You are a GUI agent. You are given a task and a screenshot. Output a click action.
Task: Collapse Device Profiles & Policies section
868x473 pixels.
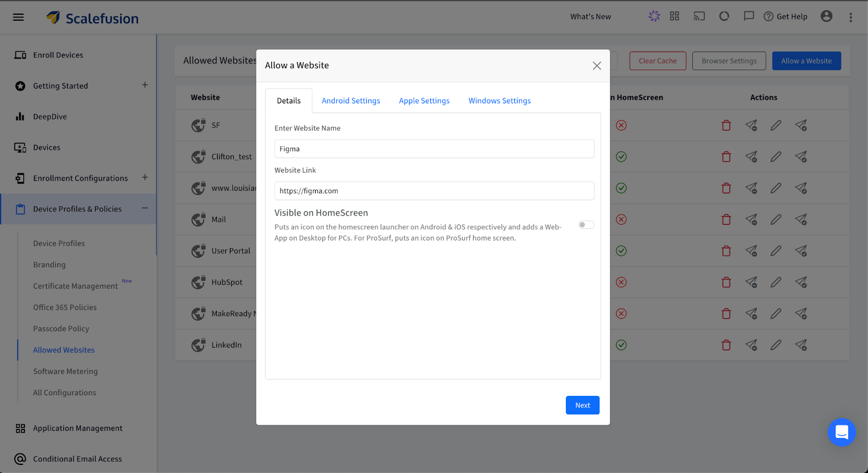click(x=145, y=209)
